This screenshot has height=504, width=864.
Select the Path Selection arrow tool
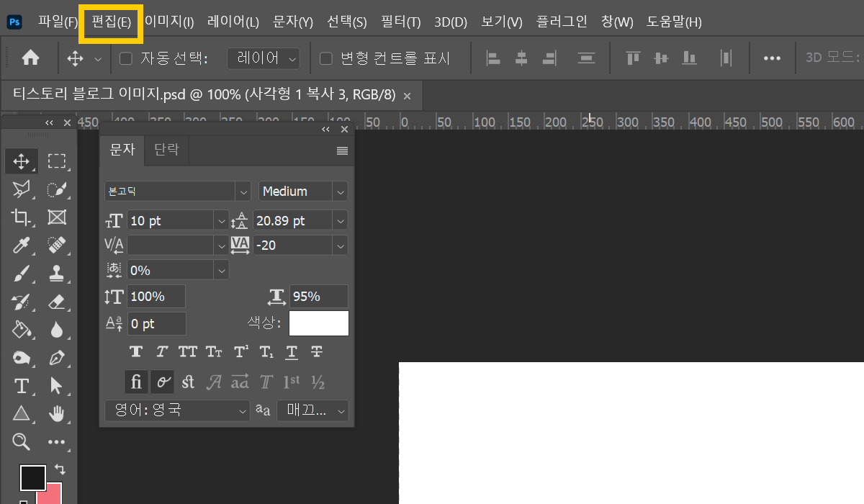57,386
